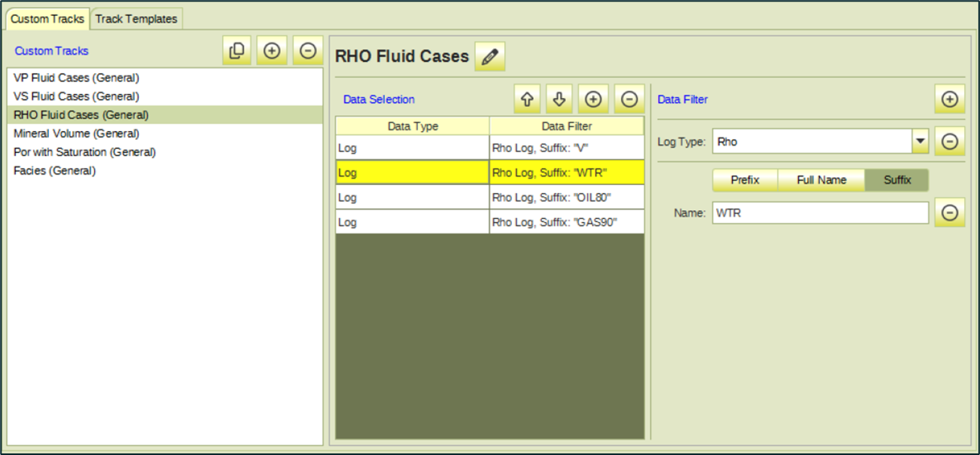
Task: Move selected data row down
Action: [560, 100]
